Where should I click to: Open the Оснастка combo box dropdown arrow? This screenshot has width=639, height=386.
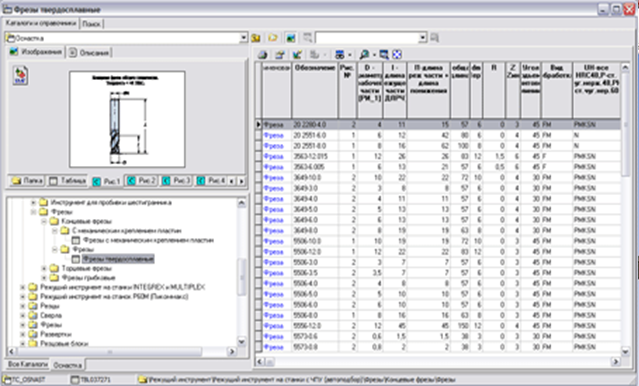pos(243,38)
